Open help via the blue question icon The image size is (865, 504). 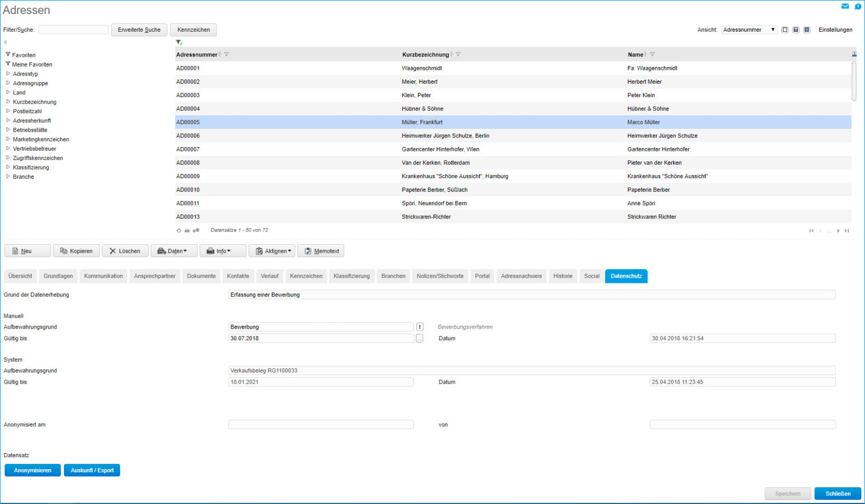(857, 6)
